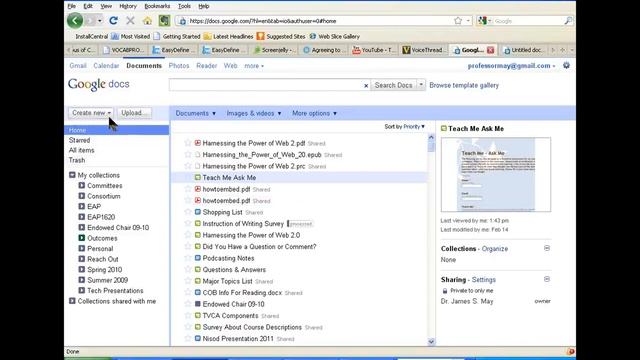Collapse the Sharing section in details
Screen dimensions: 640x360
pyautogui.click(x=547, y=279)
